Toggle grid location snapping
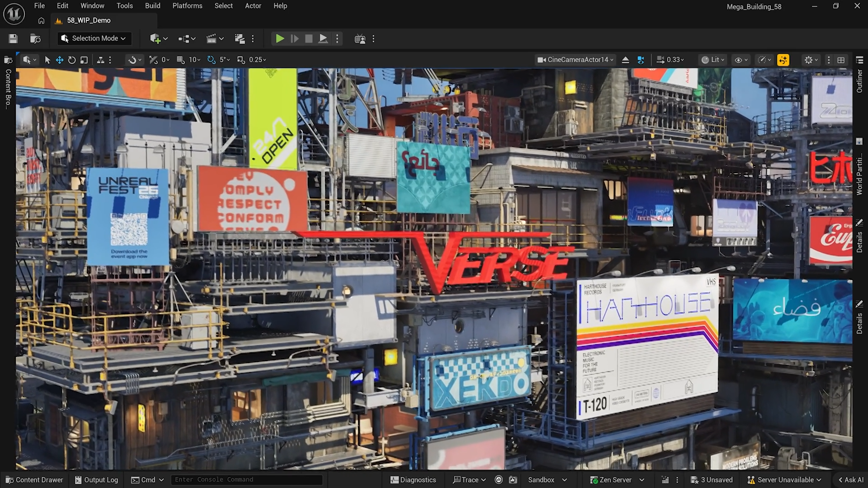This screenshot has width=868, height=488. tap(181, 60)
